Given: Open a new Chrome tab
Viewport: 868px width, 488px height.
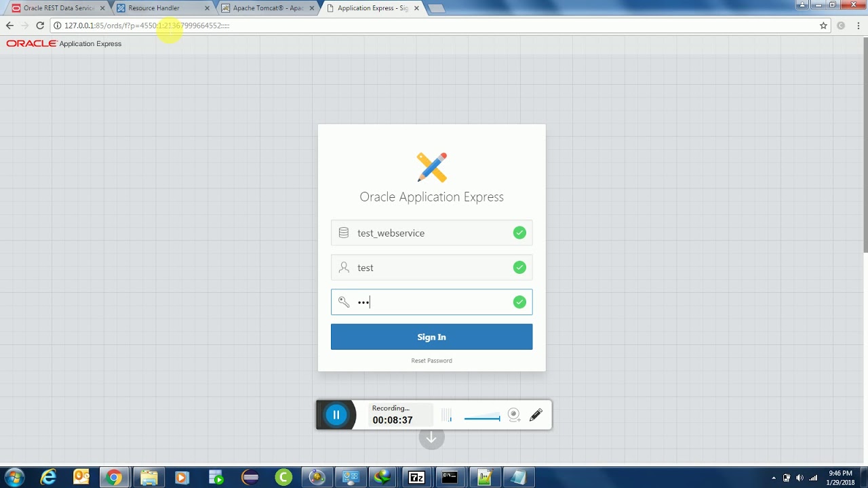Looking at the screenshot, I should (x=435, y=8).
